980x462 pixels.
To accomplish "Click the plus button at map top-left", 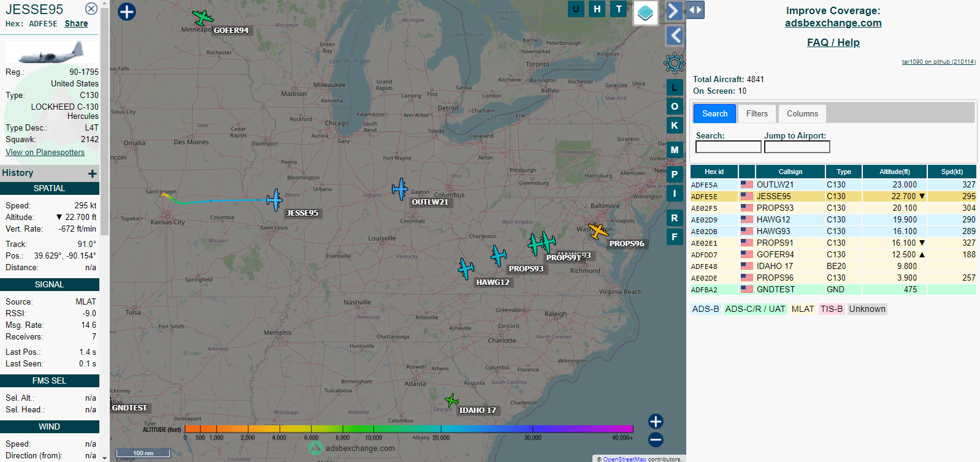I will 126,12.
